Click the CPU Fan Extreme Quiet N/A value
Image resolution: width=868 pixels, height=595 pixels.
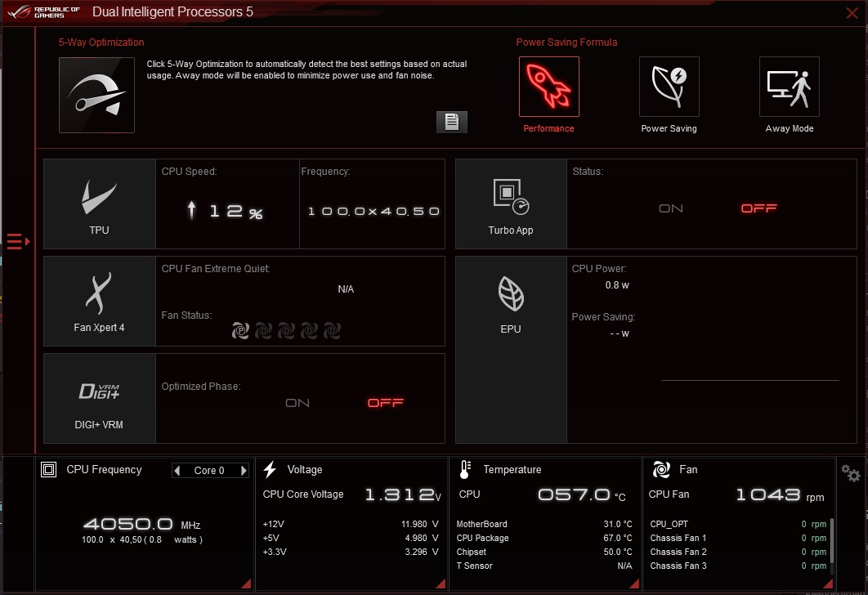click(346, 289)
